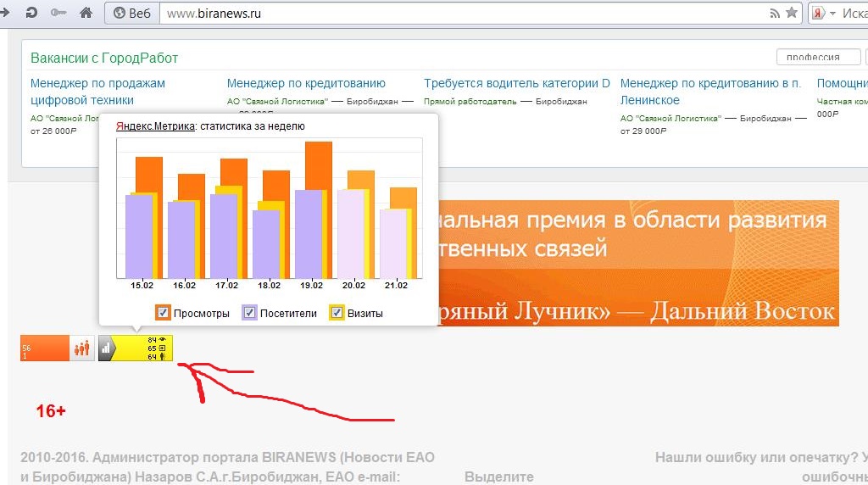
Task: Click the chart bar group for 19.02
Action: pos(314,209)
